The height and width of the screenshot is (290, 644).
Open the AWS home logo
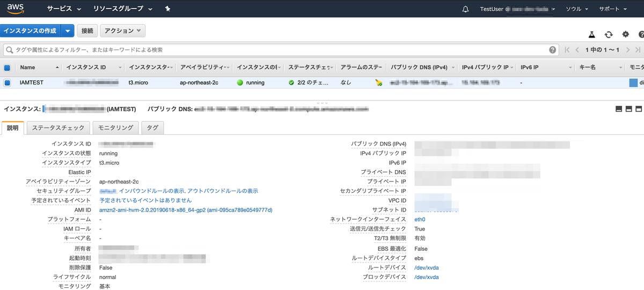coord(16,9)
